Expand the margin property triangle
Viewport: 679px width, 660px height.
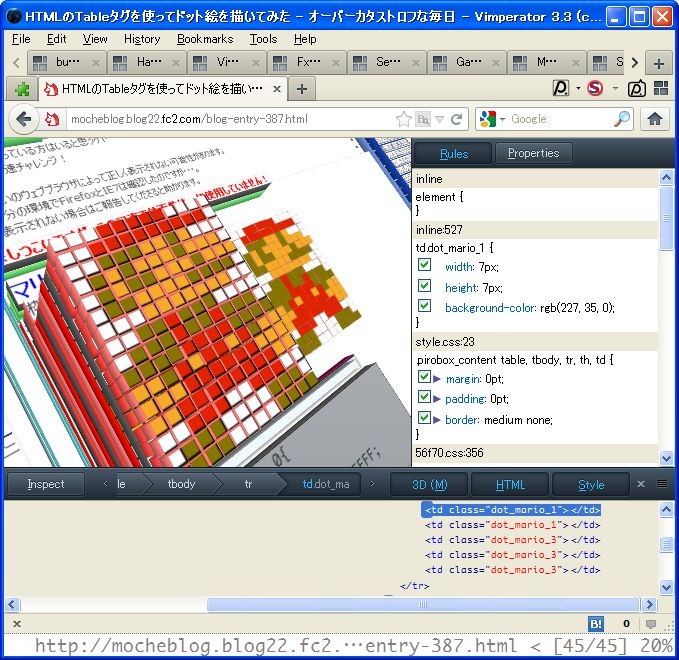pyautogui.click(x=437, y=379)
